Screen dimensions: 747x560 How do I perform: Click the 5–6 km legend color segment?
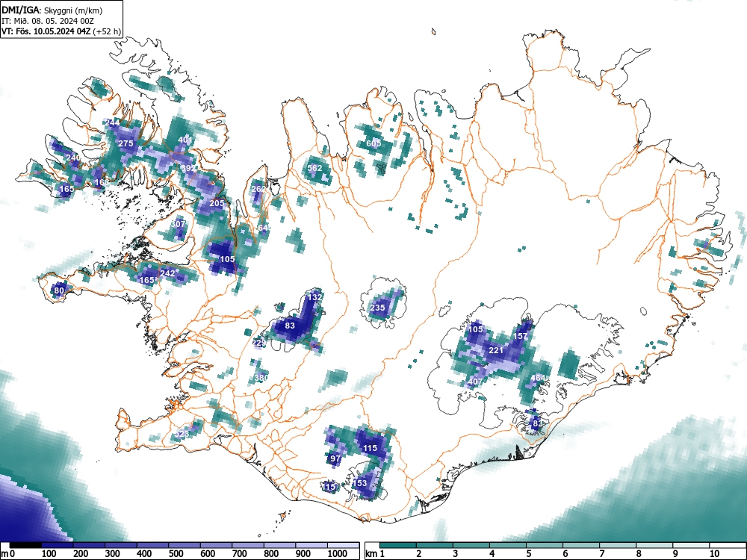coord(545,545)
